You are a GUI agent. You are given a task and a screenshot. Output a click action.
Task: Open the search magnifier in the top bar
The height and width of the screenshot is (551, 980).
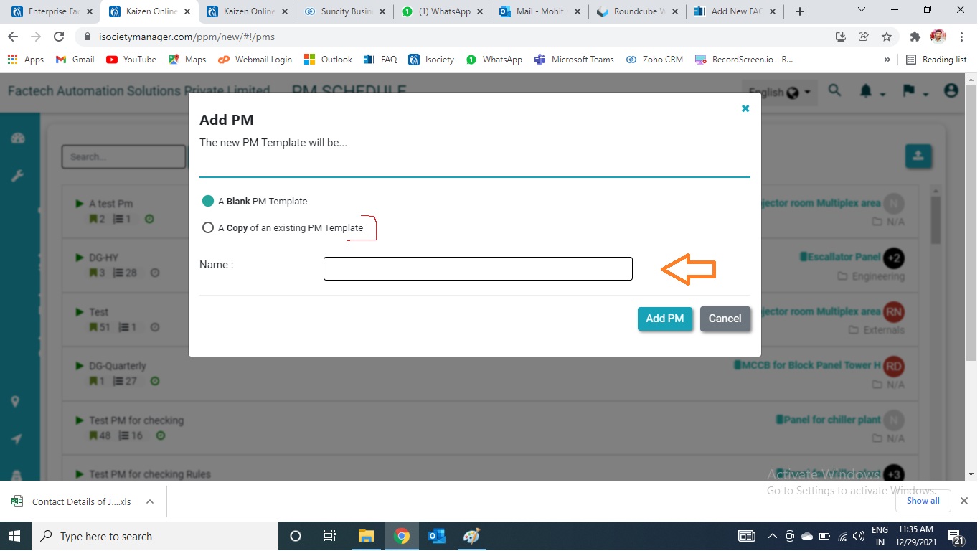tap(834, 92)
